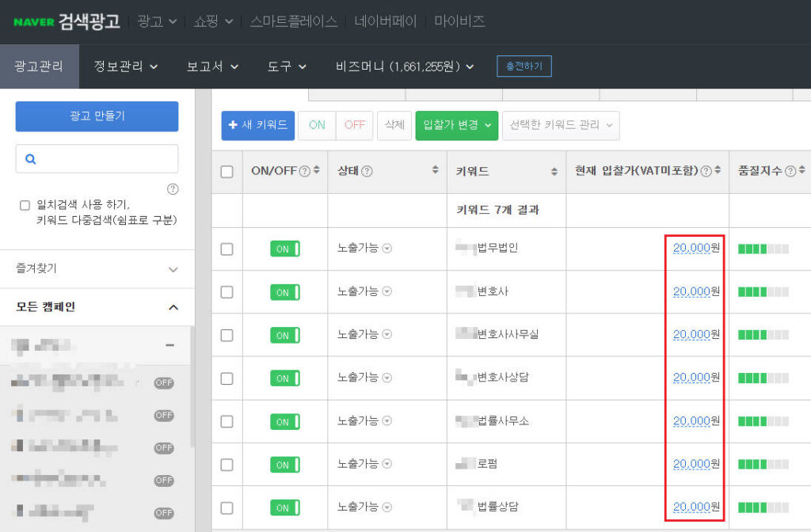This screenshot has width=811, height=532.
Task: Toggle ON switch for 변호사상담 keyword
Action: [x=285, y=378]
